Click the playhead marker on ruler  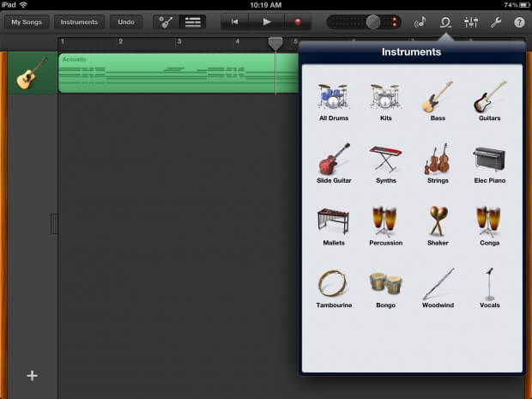(275, 44)
